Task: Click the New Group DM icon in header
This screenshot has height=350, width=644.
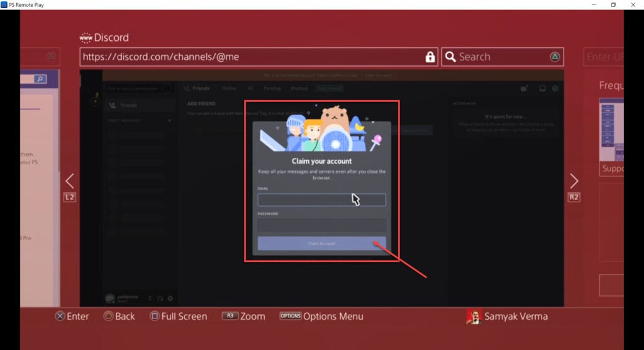Action: (524, 88)
